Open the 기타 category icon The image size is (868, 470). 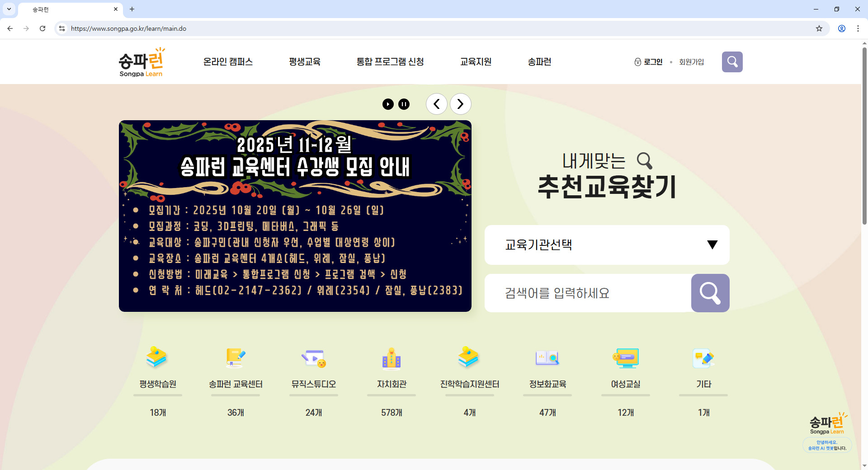pyautogui.click(x=703, y=358)
